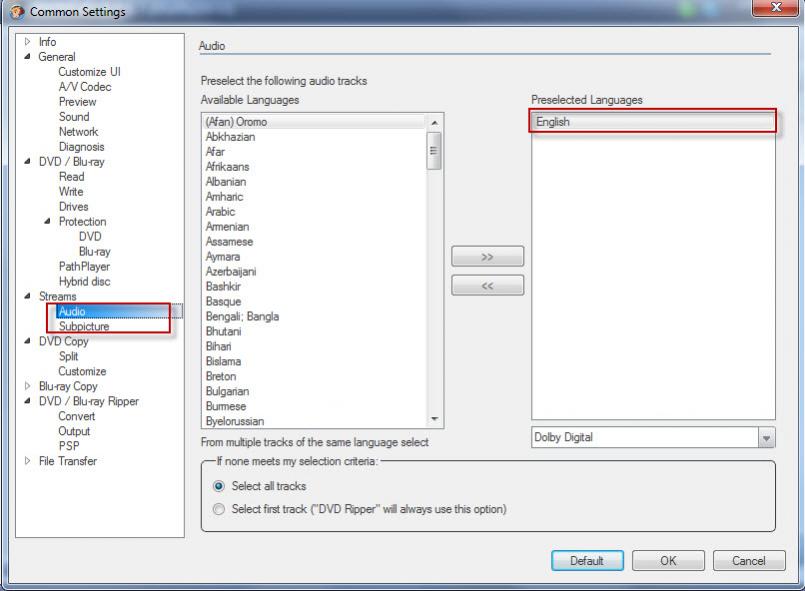Click the Common Settings title bar app icon
This screenshot has height=591, width=805.
pyautogui.click(x=17, y=12)
